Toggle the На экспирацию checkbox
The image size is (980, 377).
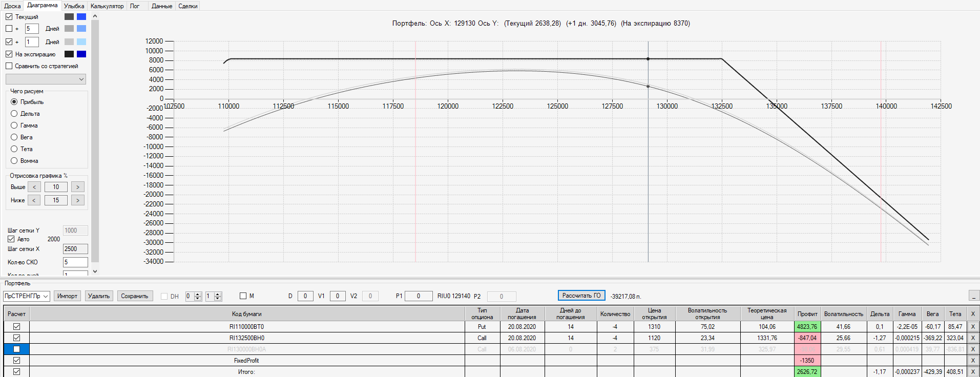pyautogui.click(x=9, y=54)
